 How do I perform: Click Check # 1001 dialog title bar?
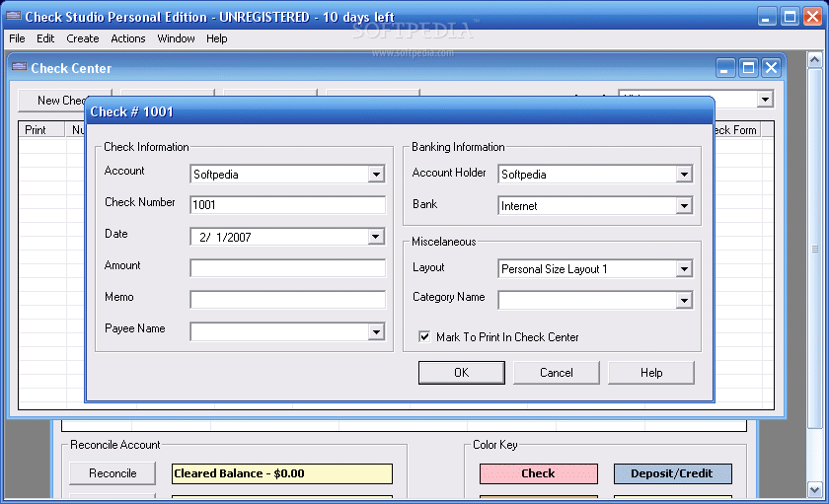pyautogui.click(x=400, y=111)
